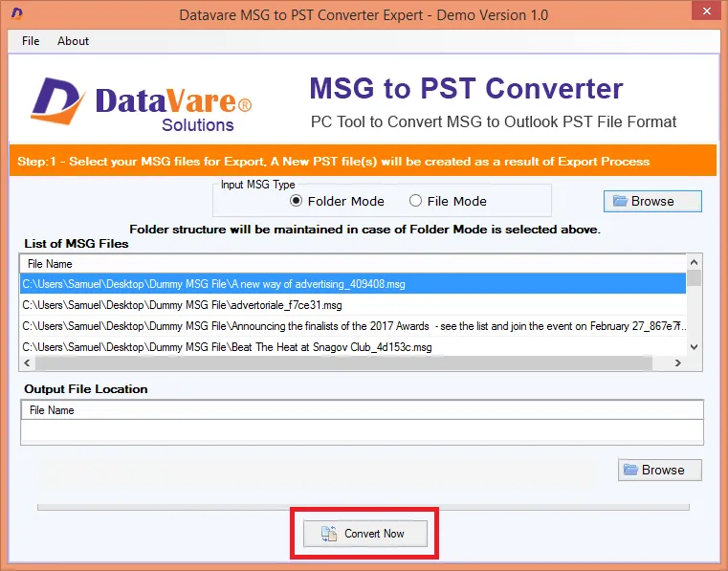Select Announcing the finalists of 2017 Awards row
The image size is (728, 571).
click(353, 326)
